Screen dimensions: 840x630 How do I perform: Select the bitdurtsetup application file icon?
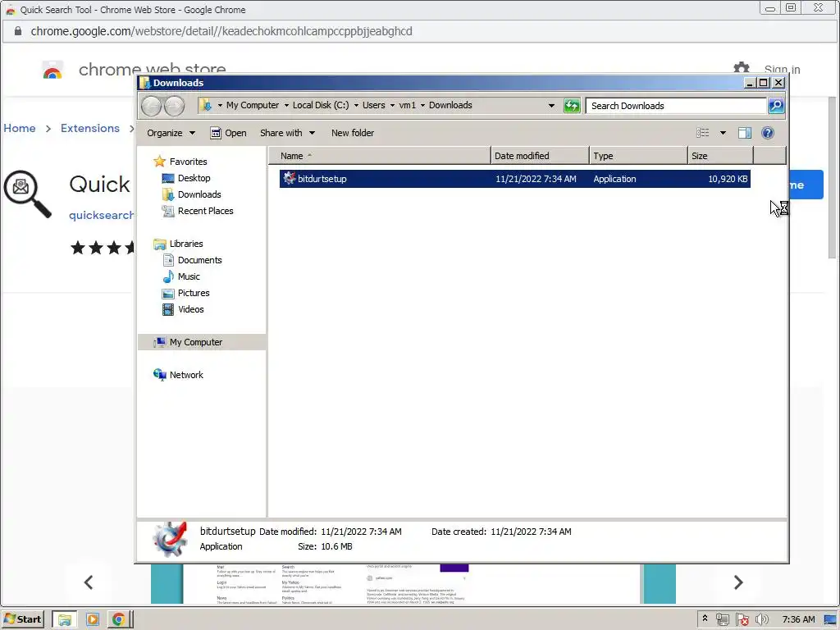[290, 178]
